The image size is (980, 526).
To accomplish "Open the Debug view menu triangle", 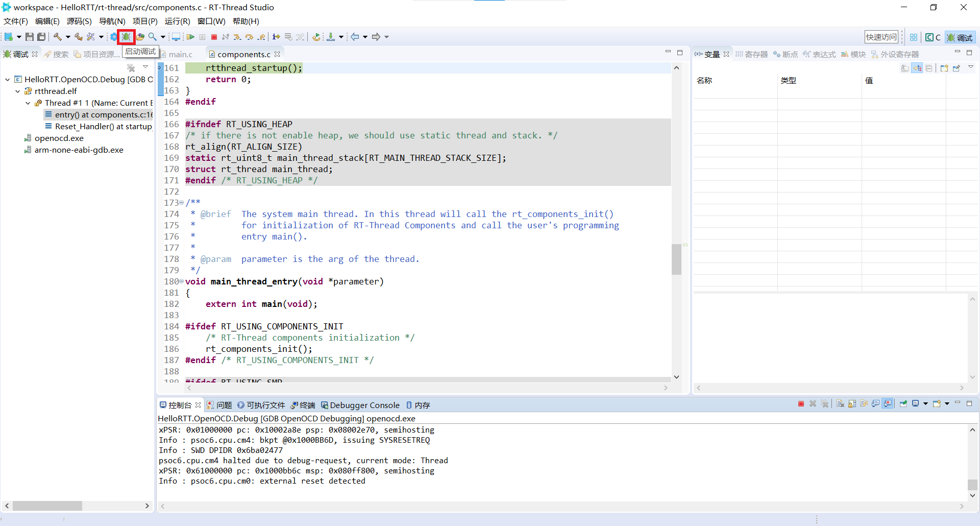I will coord(145,67).
